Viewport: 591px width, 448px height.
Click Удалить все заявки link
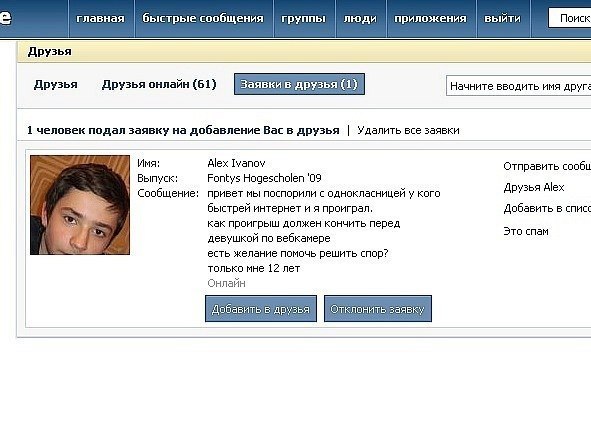(x=408, y=130)
